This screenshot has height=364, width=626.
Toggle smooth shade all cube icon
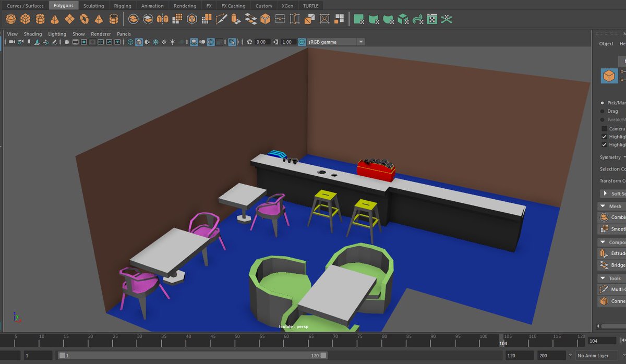tap(139, 42)
